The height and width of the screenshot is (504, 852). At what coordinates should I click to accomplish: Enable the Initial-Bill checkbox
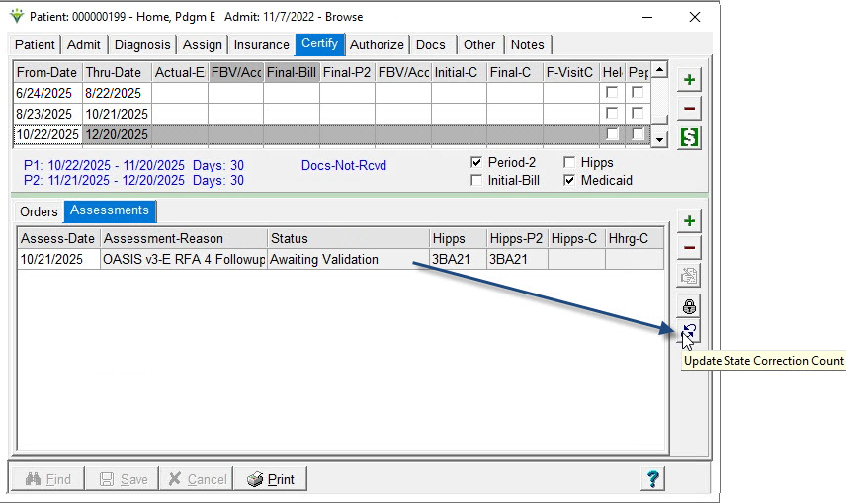click(x=477, y=181)
